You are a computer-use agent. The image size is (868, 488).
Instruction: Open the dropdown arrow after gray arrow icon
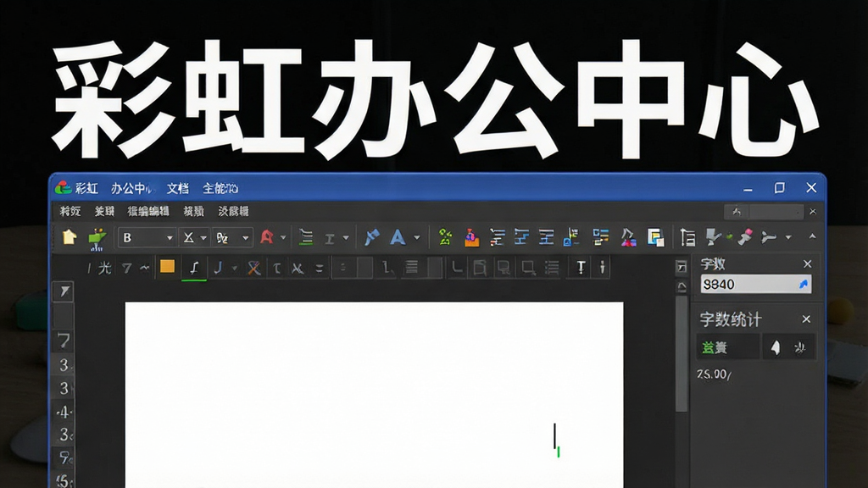pyautogui.click(x=788, y=237)
